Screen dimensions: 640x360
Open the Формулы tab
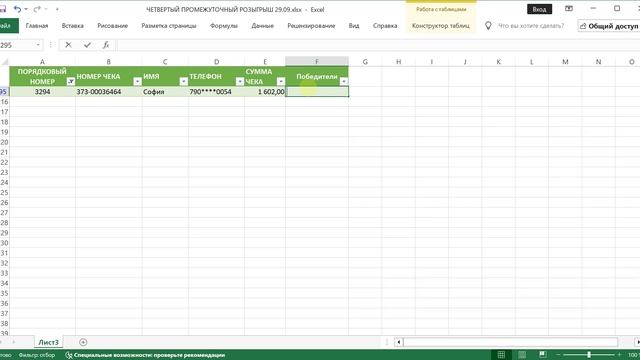(224, 26)
